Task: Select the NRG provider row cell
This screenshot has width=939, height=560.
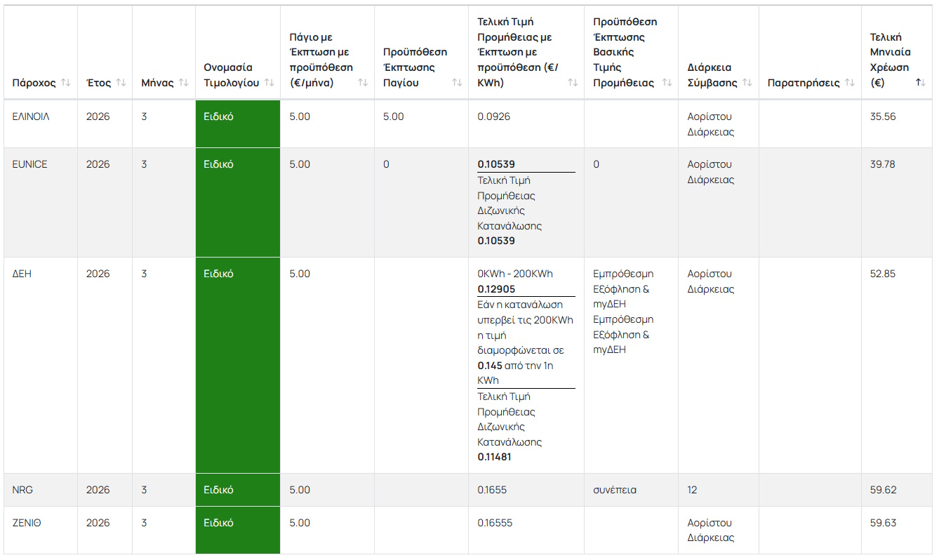Action: [x=22, y=490]
